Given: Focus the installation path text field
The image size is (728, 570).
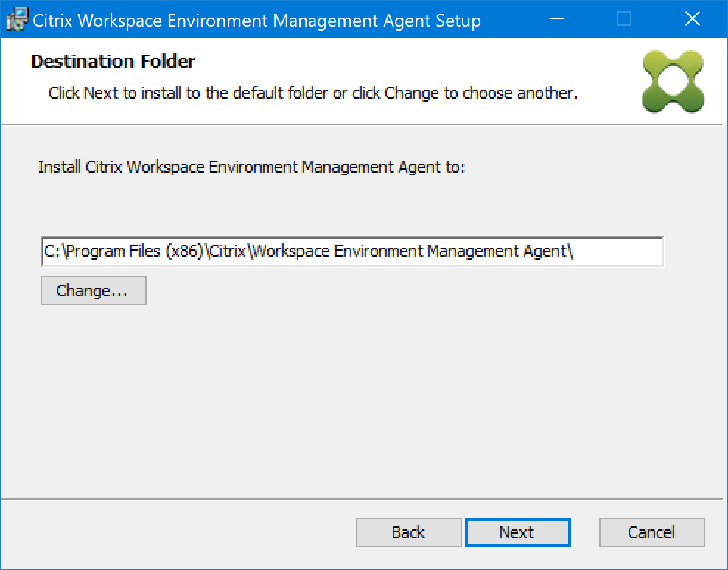Looking at the screenshot, I should pyautogui.click(x=619, y=251).
